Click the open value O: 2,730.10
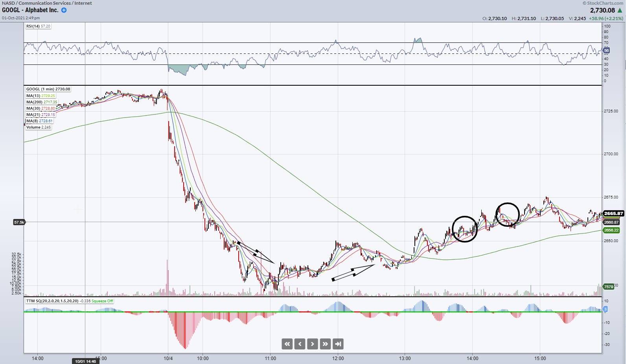The width and height of the screenshot is (626, 364). (495, 18)
